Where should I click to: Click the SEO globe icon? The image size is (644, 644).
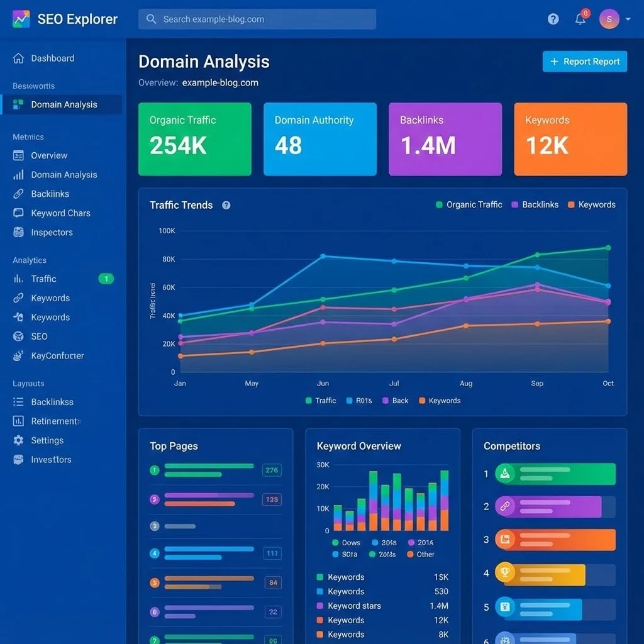click(18, 336)
